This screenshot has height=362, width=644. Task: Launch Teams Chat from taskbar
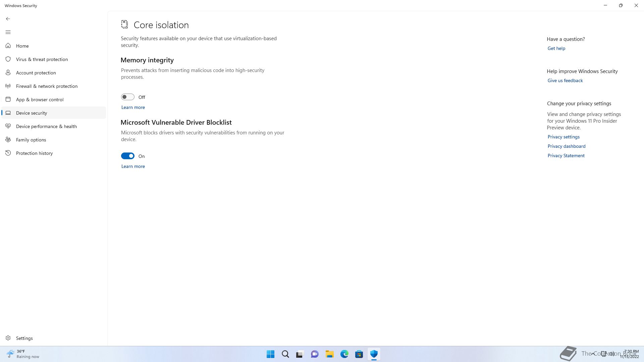click(x=315, y=354)
